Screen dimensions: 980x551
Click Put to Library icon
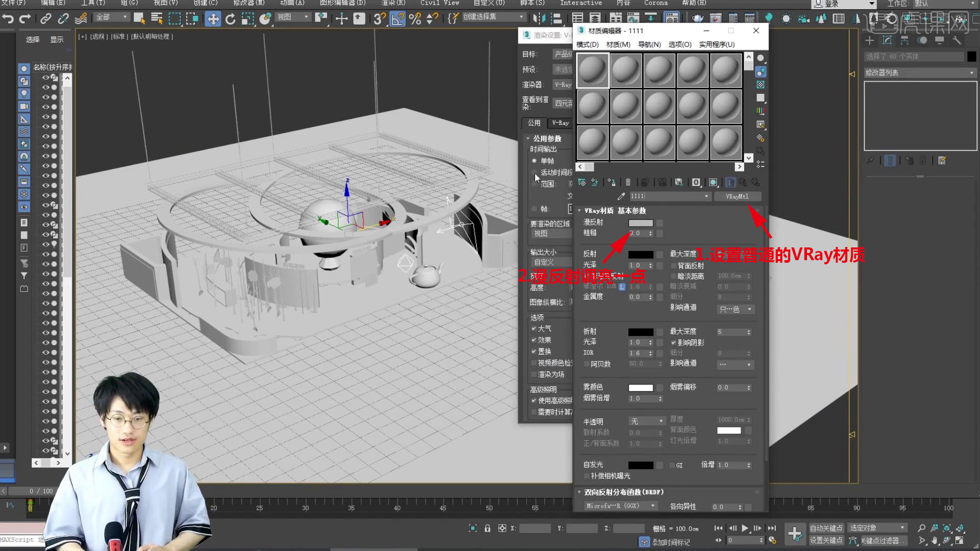pyautogui.click(x=679, y=182)
